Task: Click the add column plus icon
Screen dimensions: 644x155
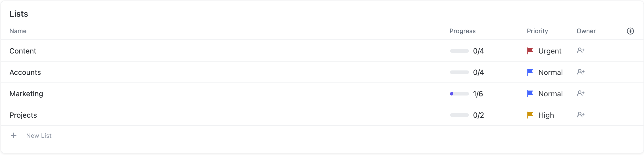Action: point(630,31)
